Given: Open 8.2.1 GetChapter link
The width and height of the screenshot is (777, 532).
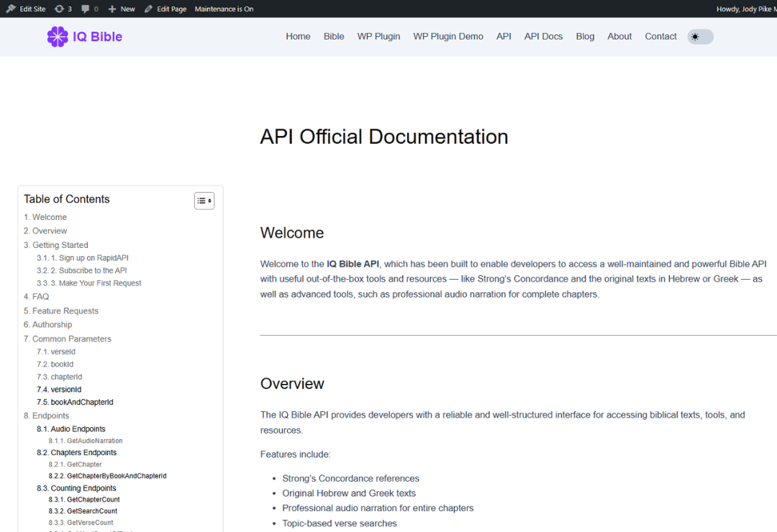Looking at the screenshot, I should point(75,464).
